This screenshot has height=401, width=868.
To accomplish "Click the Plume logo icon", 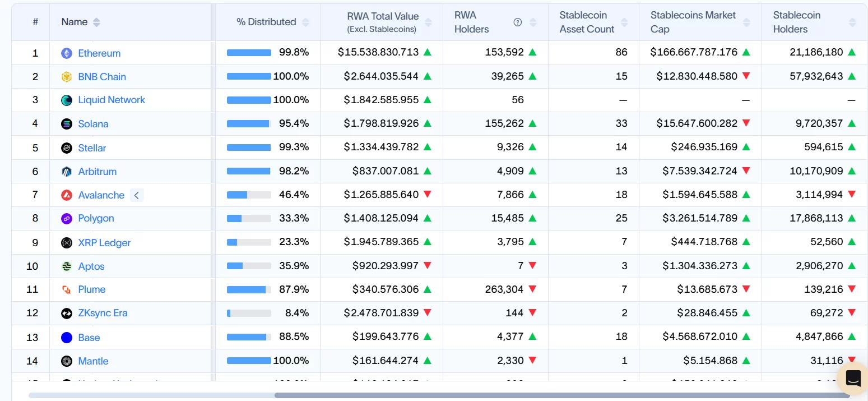I will [x=67, y=290].
